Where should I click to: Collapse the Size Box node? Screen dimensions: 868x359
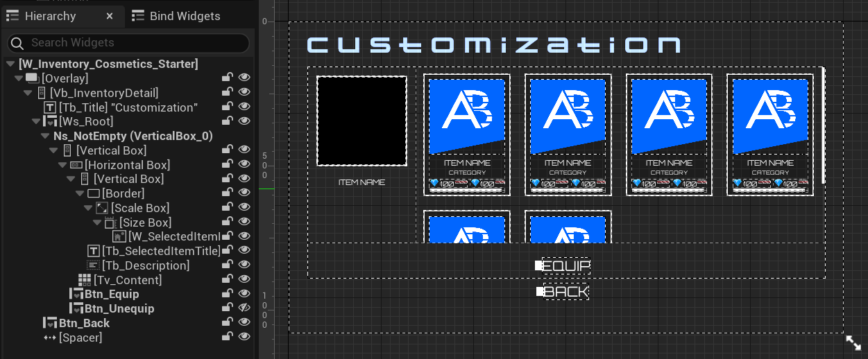97,222
